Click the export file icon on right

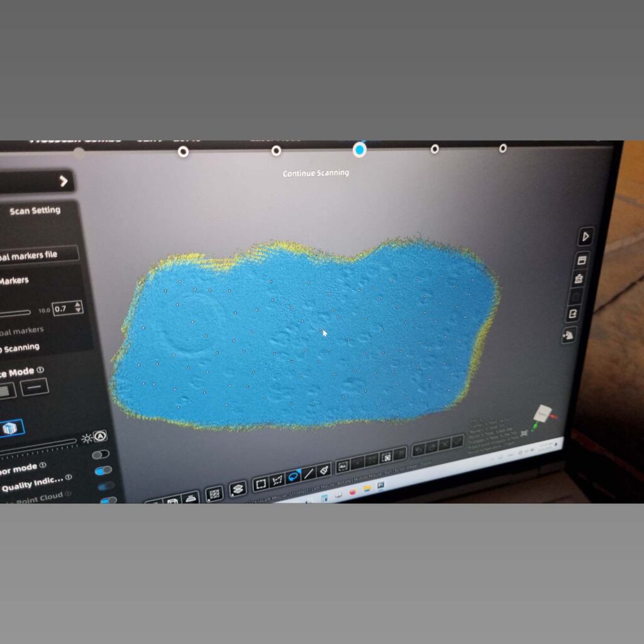coord(573,314)
